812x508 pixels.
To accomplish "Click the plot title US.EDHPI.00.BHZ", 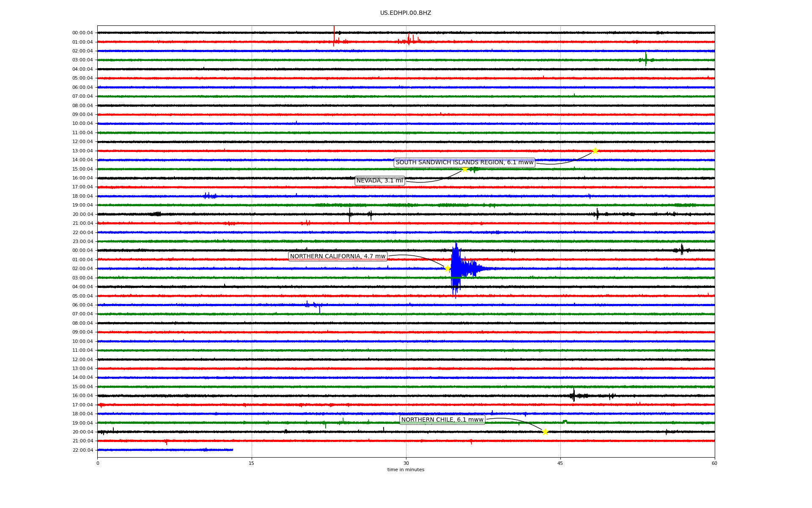I will point(406,13).
